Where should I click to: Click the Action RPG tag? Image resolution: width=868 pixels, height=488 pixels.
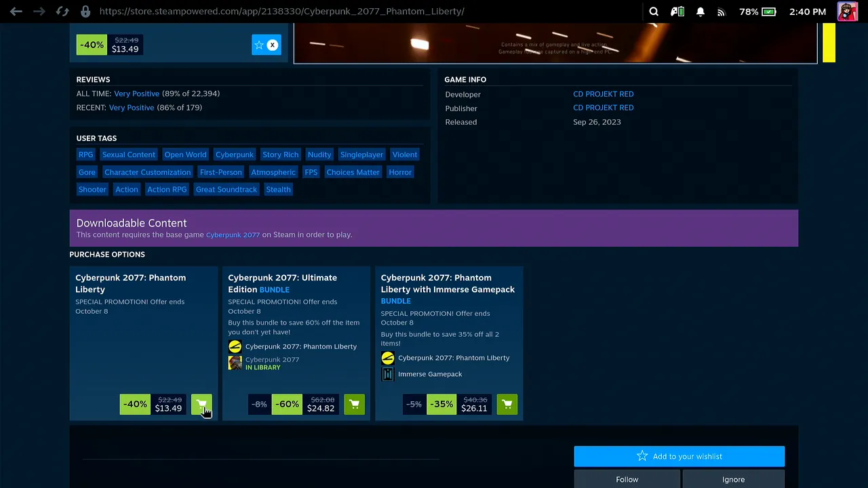167,190
